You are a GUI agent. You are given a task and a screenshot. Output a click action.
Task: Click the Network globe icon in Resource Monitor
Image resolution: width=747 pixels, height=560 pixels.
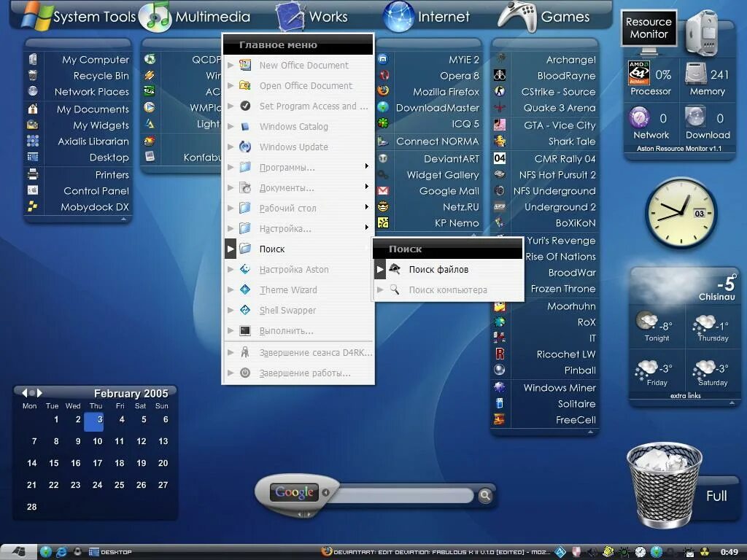point(639,117)
